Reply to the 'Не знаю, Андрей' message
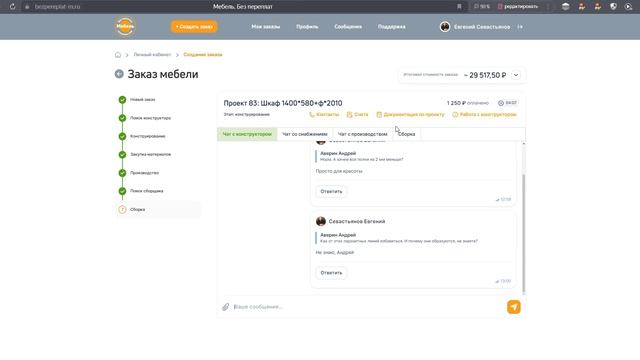 pos(331,273)
